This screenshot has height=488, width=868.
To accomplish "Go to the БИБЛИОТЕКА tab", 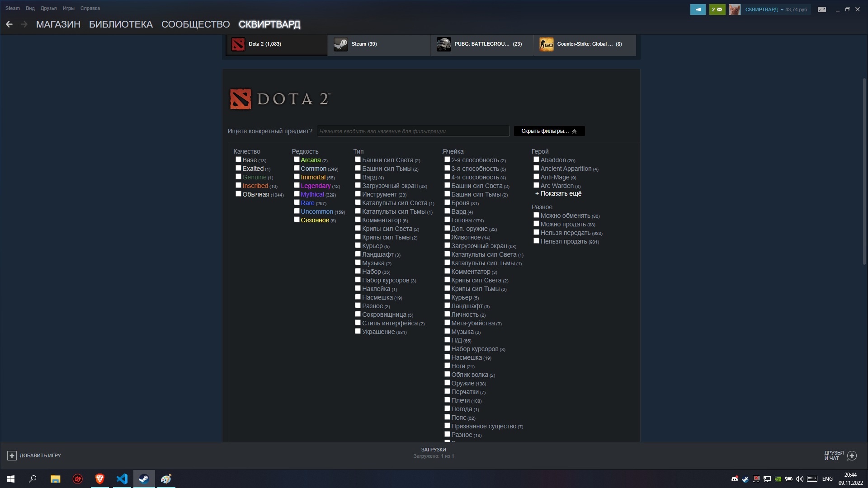I will (x=121, y=24).
